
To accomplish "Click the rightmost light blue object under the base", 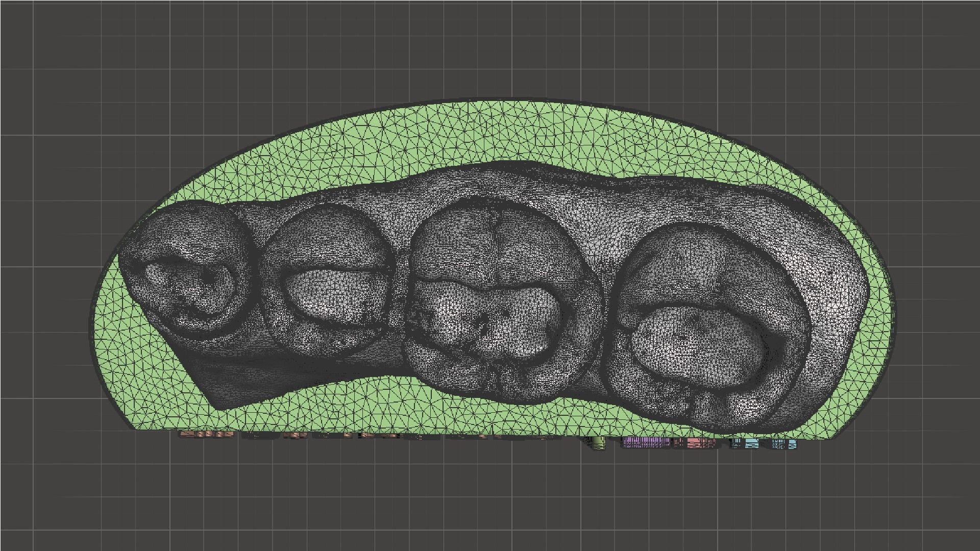I will (x=792, y=445).
